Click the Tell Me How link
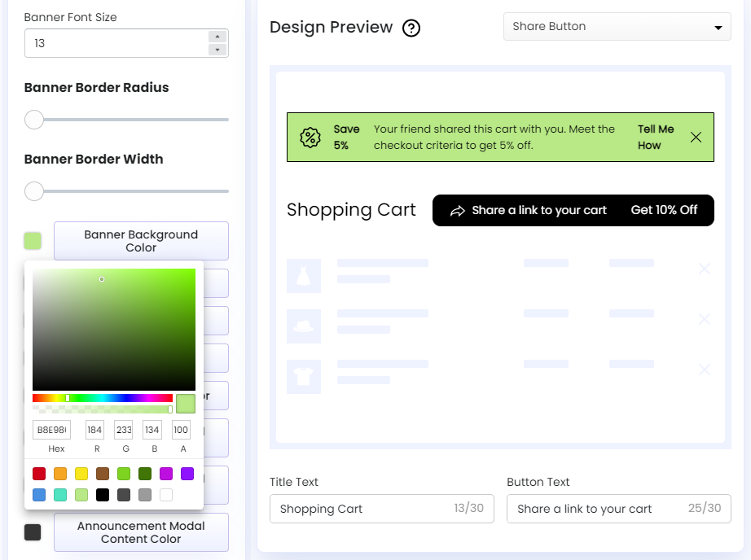This screenshot has height=560, width=751. [655, 138]
